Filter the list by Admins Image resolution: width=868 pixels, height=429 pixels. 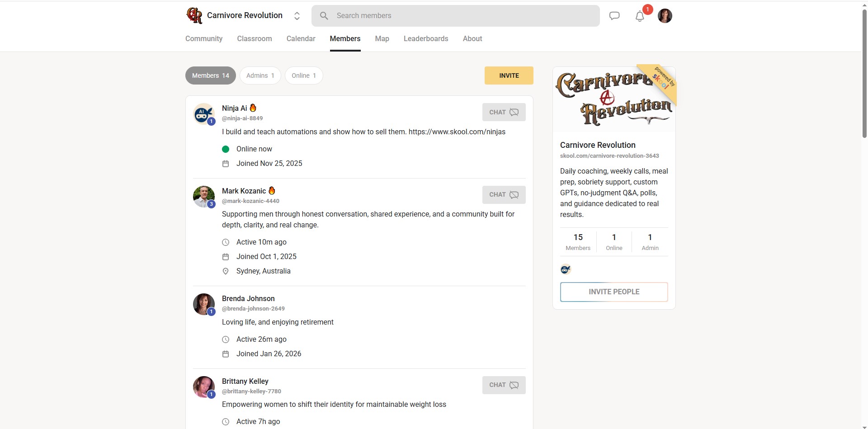coord(260,75)
